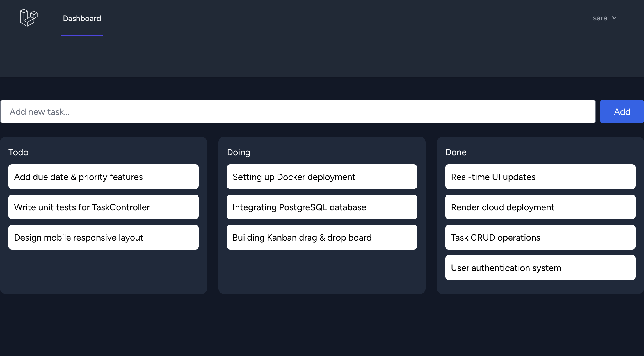Select 'Render cloud deployment' task
The width and height of the screenshot is (644, 356).
540,207
